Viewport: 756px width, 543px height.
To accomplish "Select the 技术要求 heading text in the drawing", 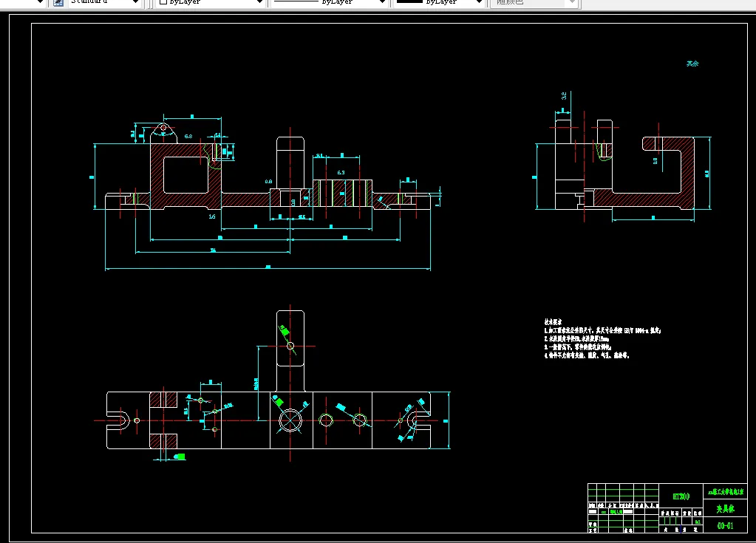I will pyautogui.click(x=553, y=322).
